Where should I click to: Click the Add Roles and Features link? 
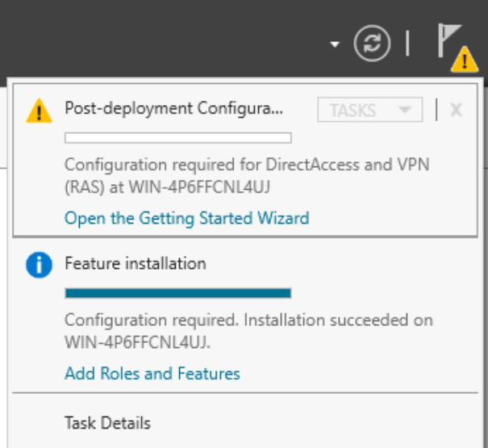click(x=152, y=374)
